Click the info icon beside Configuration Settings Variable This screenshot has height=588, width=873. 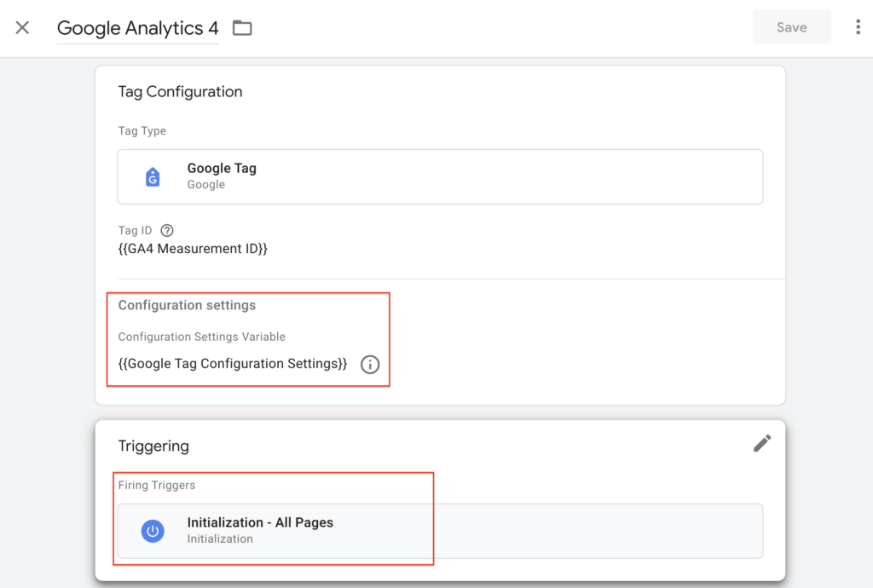pos(370,364)
